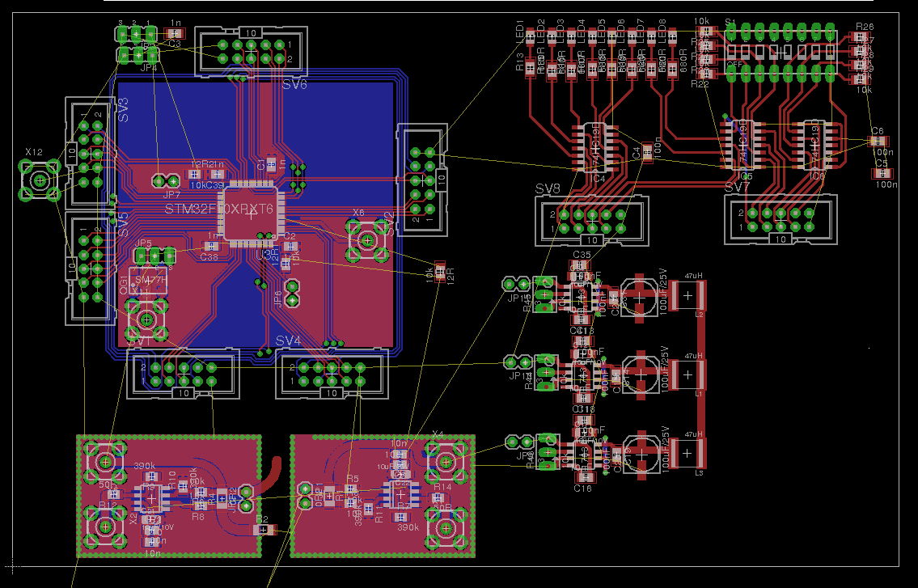Select the L3 47uH inductor
This screenshot has width=918, height=588.
[687, 453]
